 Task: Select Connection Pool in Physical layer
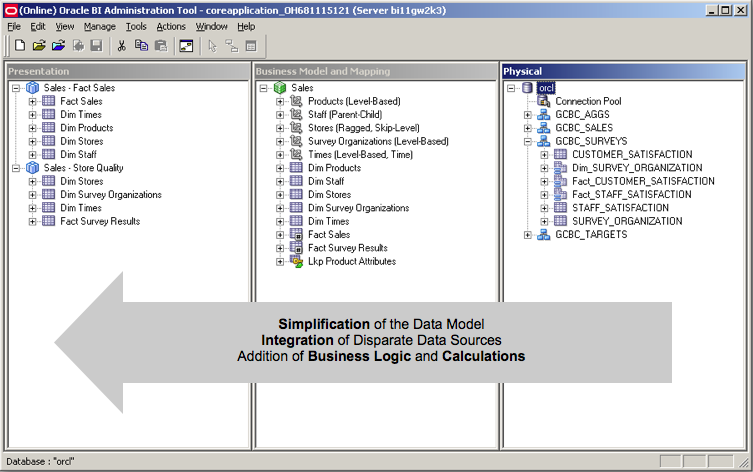click(x=588, y=101)
